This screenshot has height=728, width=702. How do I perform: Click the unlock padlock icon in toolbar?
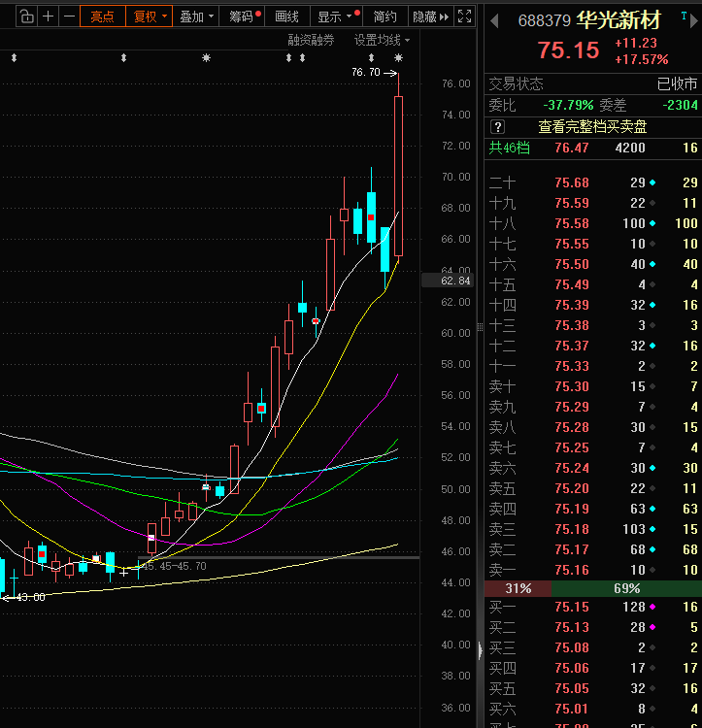26,17
